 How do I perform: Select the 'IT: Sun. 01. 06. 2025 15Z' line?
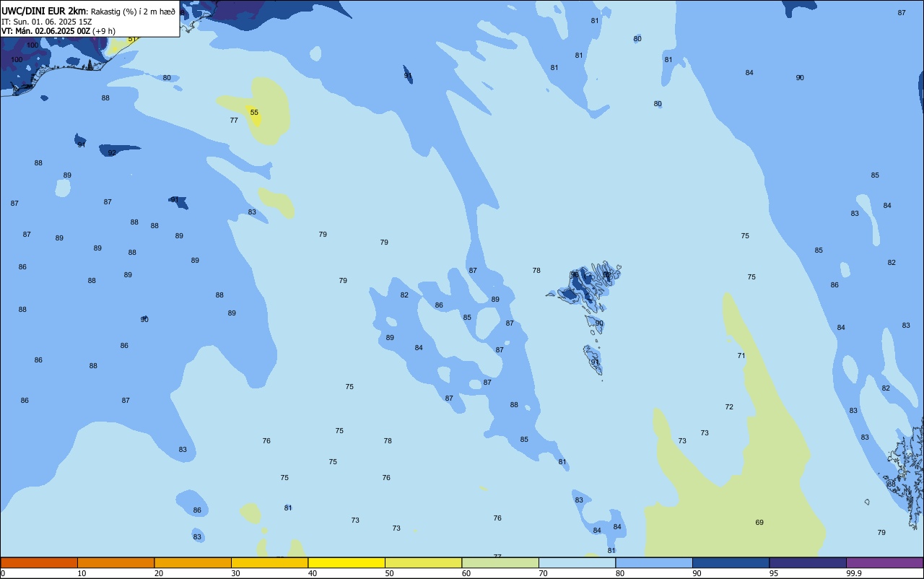46,21
